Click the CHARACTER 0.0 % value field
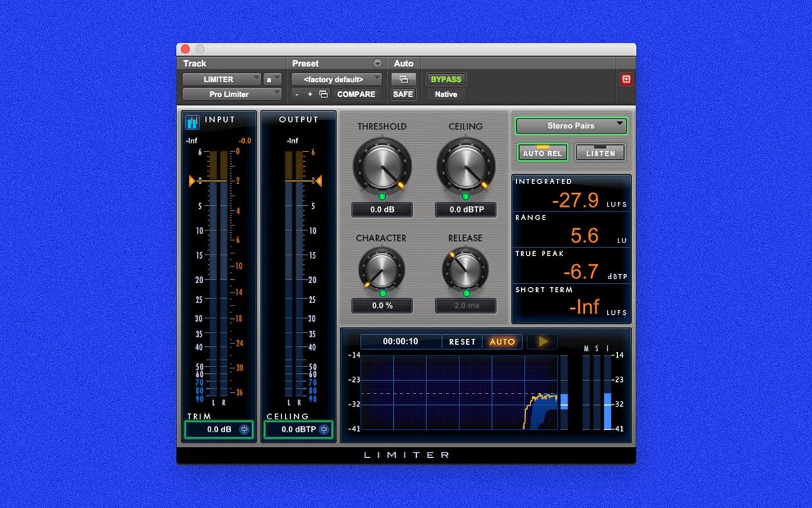 click(x=382, y=305)
